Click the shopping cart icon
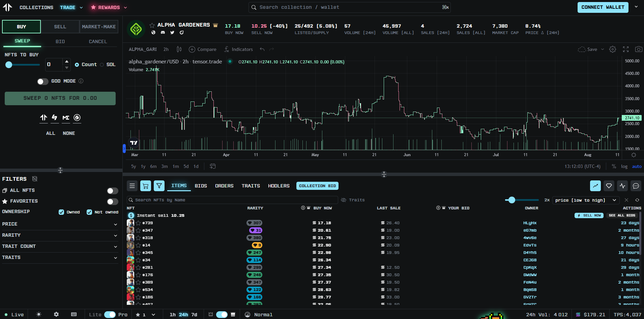Screen dimensions: 644x319 click(x=146, y=186)
